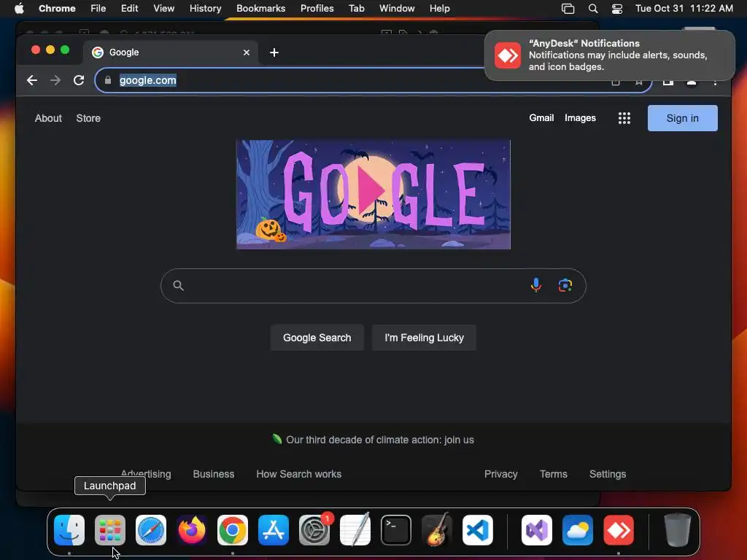The width and height of the screenshot is (747, 560).
Task: Click I'm Feeling Lucky button
Action: (x=424, y=338)
